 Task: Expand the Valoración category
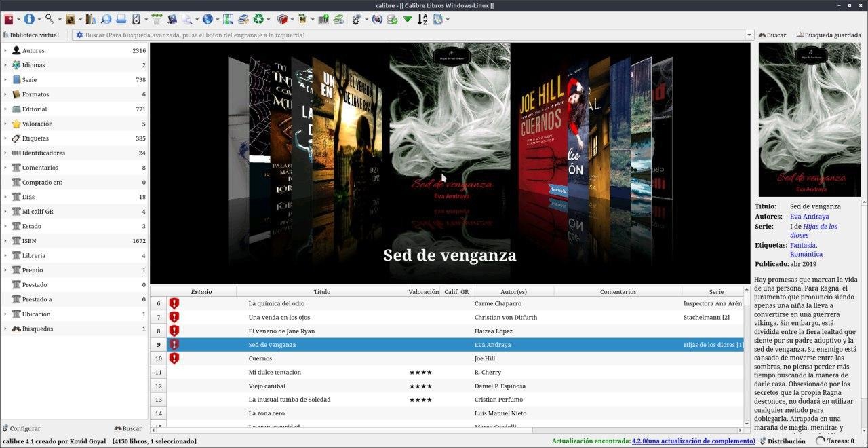[5, 124]
